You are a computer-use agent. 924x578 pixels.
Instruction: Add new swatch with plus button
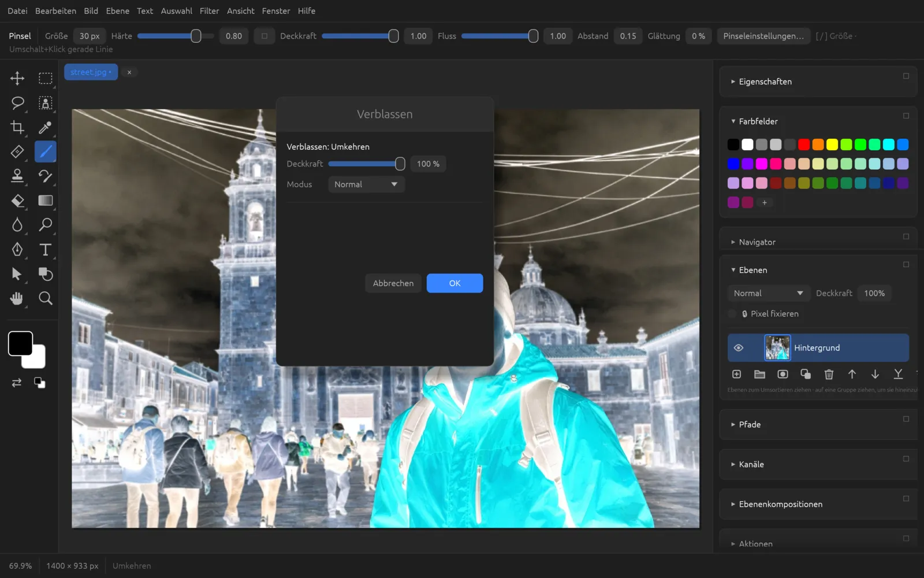pyautogui.click(x=764, y=203)
